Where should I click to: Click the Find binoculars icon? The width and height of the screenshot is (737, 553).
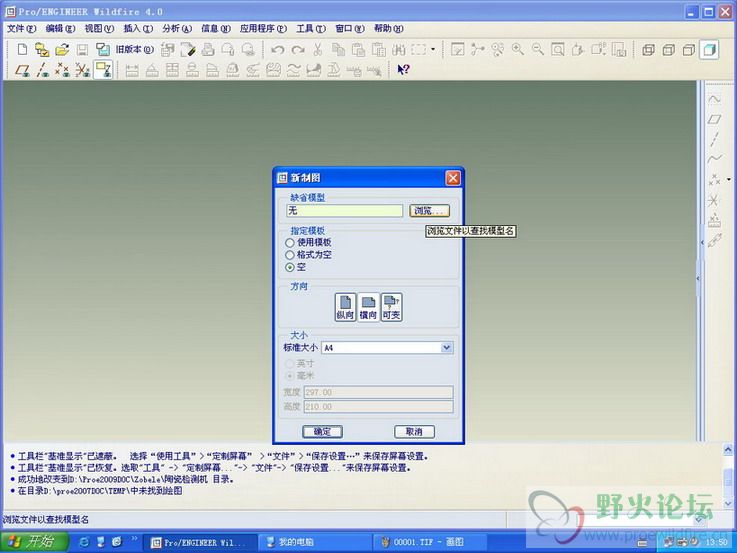pyautogui.click(x=399, y=49)
